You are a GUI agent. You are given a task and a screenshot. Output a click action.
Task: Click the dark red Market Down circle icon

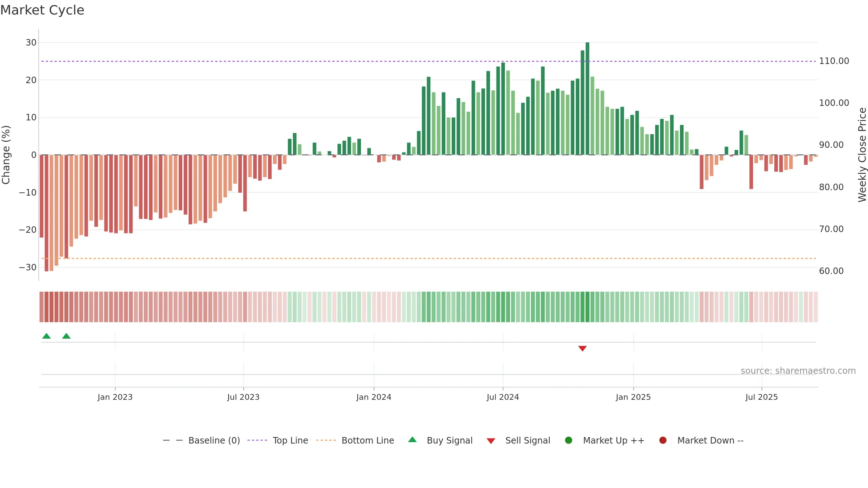663,440
